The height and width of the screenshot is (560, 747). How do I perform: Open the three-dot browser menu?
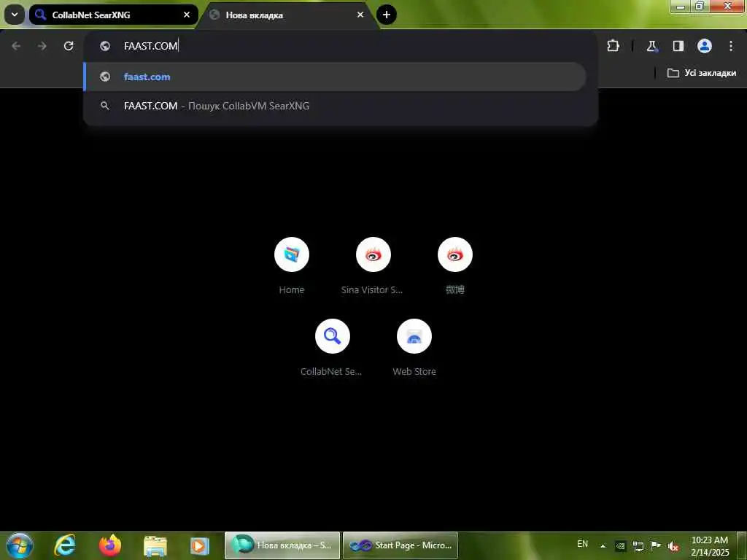click(x=731, y=46)
